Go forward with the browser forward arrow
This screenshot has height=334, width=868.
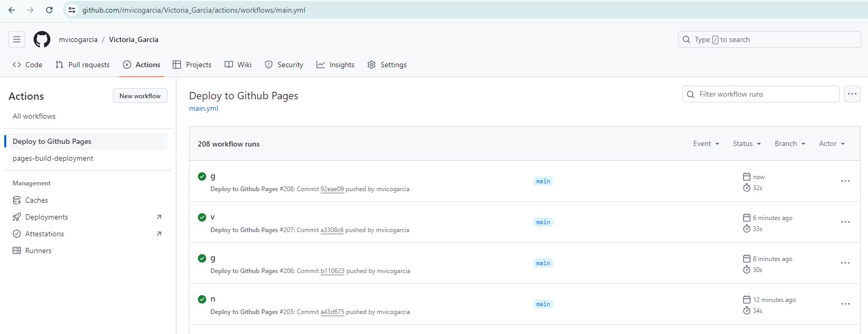[30, 10]
